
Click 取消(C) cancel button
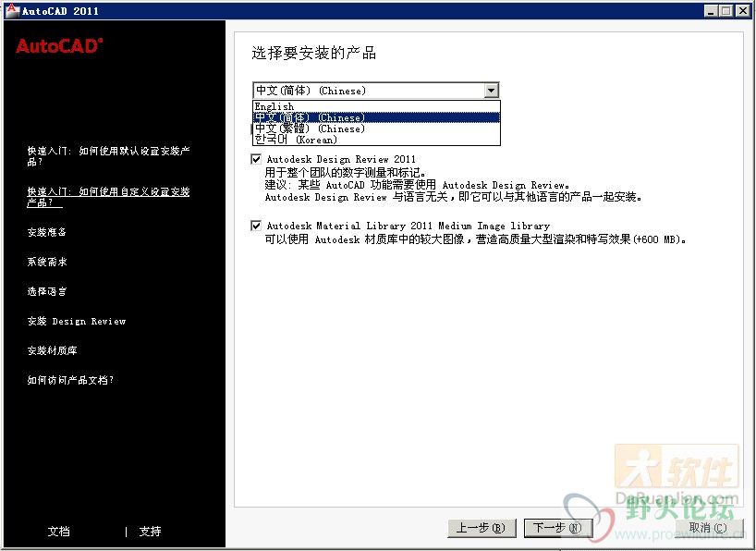[x=708, y=528]
